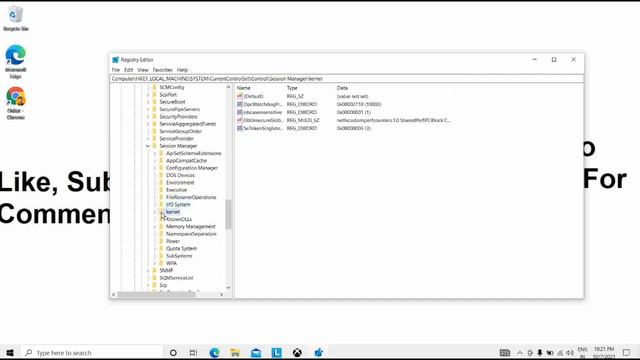The width and height of the screenshot is (640, 360).
Task: Click the SCMConfig folder icon
Action: point(154,87)
